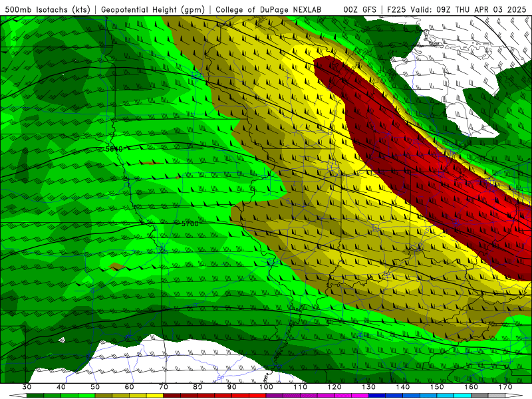Click the 150 value on the color scale
The width and height of the screenshot is (532, 399).
point(437,387)
